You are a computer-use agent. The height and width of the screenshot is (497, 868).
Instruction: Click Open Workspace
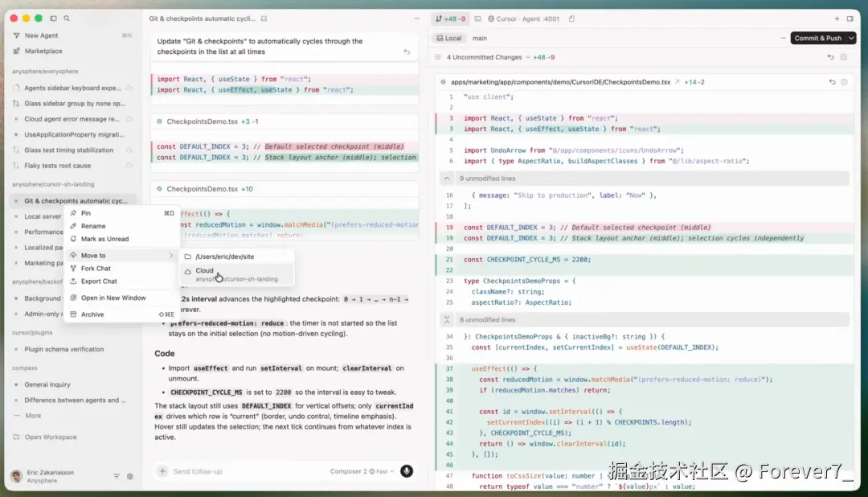(51, 437)
